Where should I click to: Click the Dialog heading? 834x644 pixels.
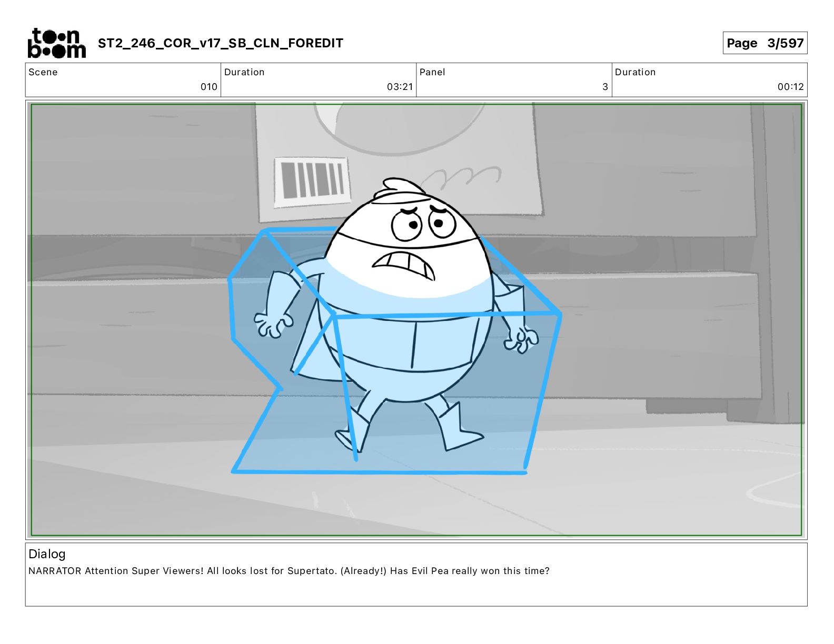click(x=47, y=554)
